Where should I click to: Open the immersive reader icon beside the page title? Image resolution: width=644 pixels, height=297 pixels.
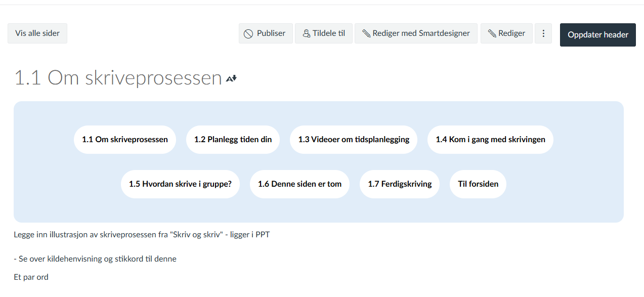[231, 78]
